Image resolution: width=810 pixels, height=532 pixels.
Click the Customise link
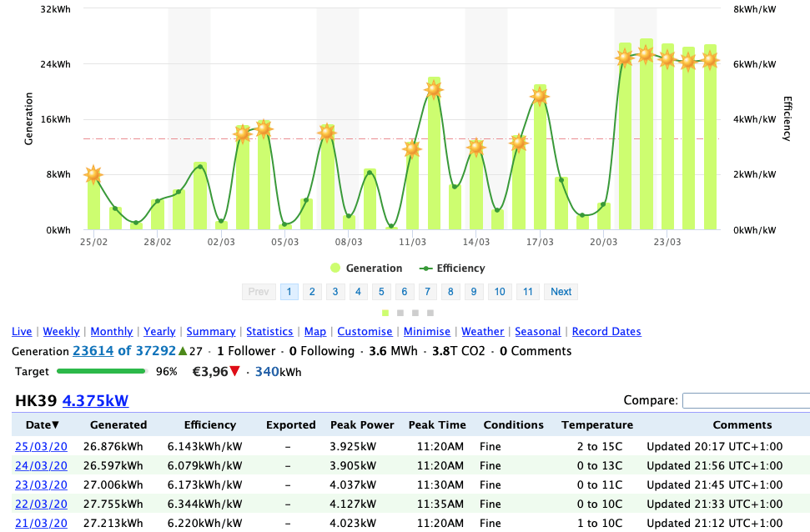point(365,332)
